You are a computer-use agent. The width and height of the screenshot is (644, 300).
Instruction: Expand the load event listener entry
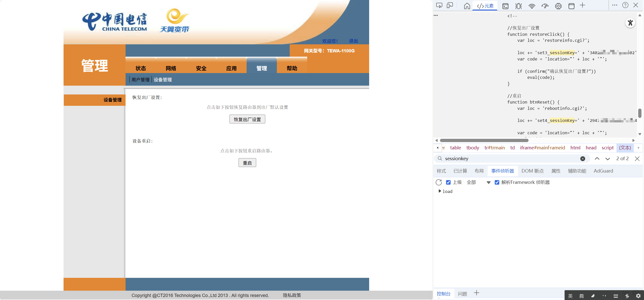[440, 191]
